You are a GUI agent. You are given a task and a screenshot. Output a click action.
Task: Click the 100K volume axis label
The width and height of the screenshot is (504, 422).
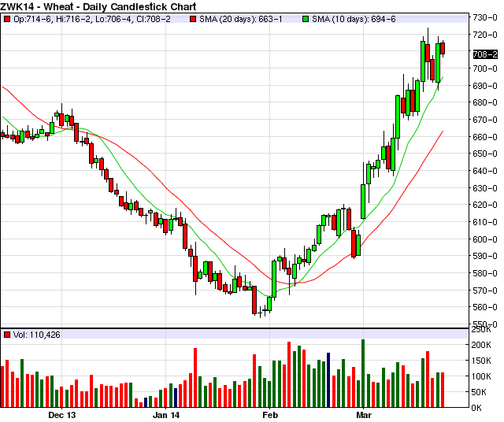point(481,376)
